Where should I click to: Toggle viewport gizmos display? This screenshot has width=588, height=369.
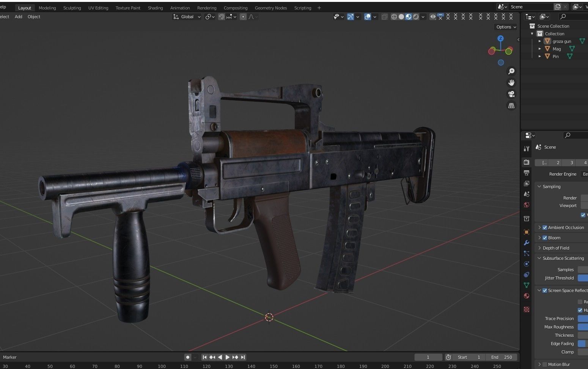(x=351, y=17)
